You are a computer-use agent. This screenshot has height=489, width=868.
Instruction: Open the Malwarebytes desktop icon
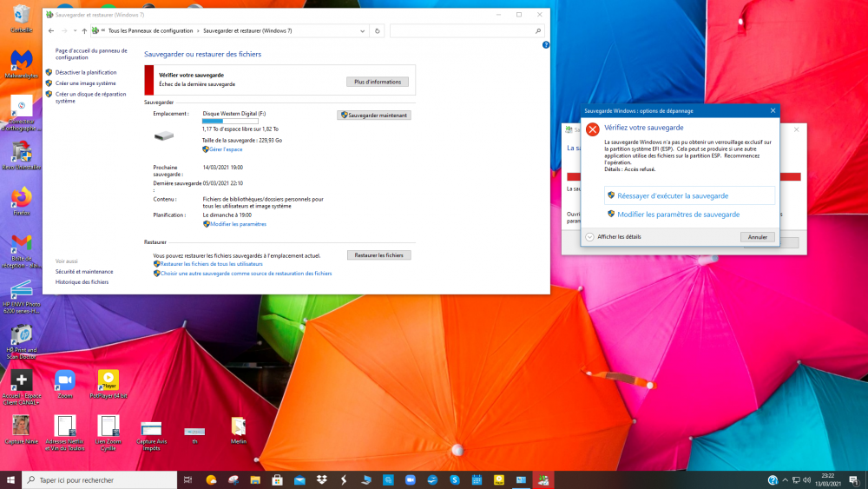[x=21, y=61]
